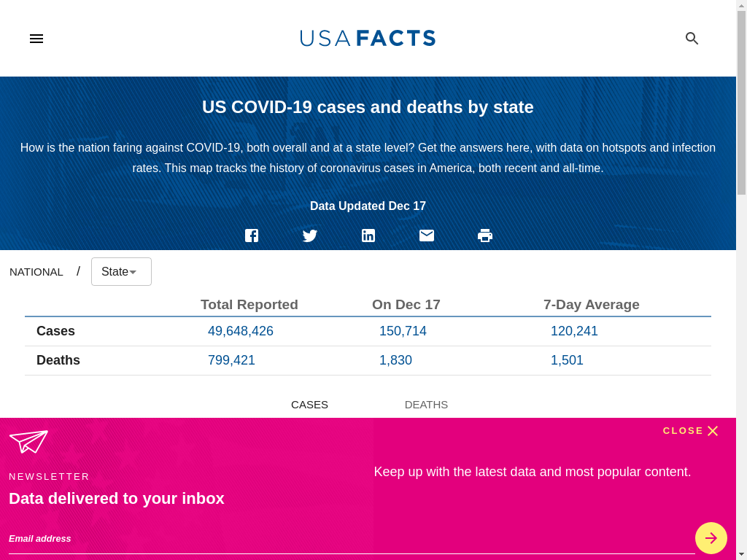747x560 pixels.
Task: Print the page using printer icon
Action: 485,236
